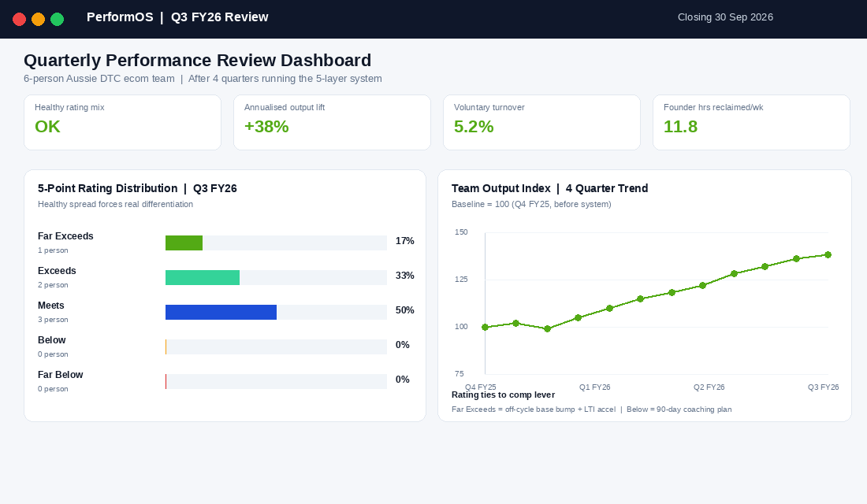Click the 100 y-axis label

[x=461, y=327]
